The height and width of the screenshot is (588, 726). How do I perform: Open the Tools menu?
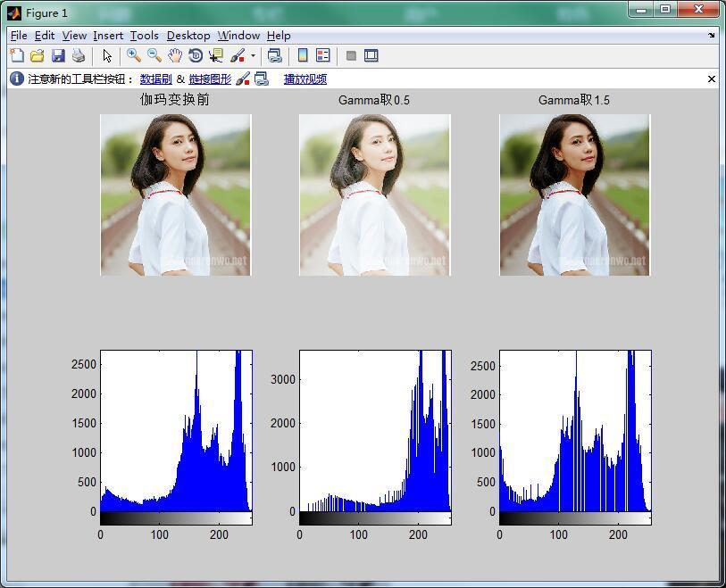coord(144,36)
